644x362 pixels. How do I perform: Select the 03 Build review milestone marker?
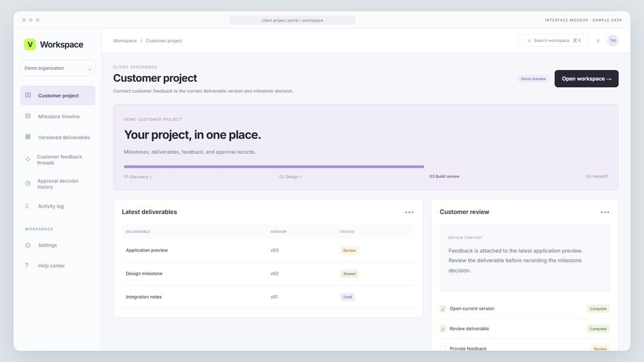tap(444, 177)
